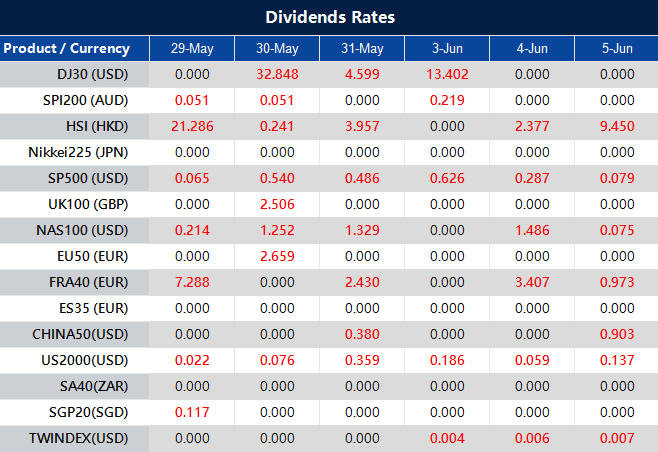
Task: Select the SGP20 value 0.117
Action: pos(191,412)
